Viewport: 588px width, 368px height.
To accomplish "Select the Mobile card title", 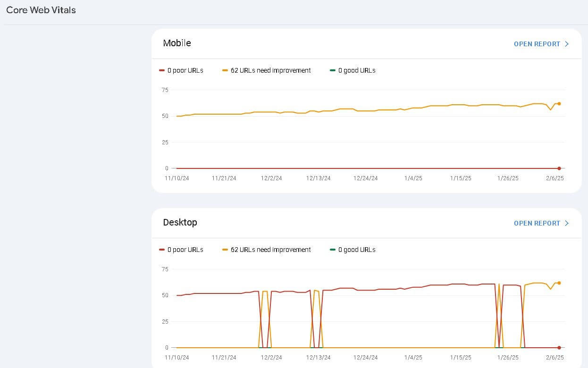I will (x=177, y=43).
